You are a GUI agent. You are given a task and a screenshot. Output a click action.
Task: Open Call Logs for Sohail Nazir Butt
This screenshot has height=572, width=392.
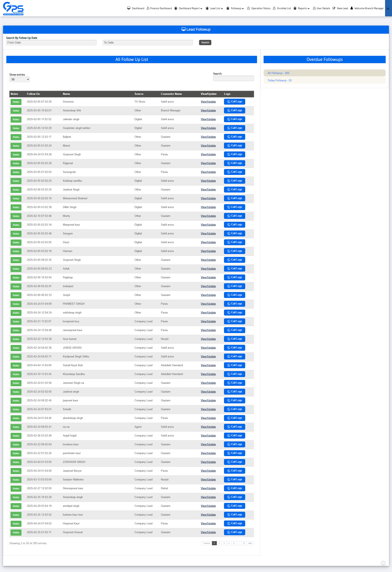[x=234, y=365]
